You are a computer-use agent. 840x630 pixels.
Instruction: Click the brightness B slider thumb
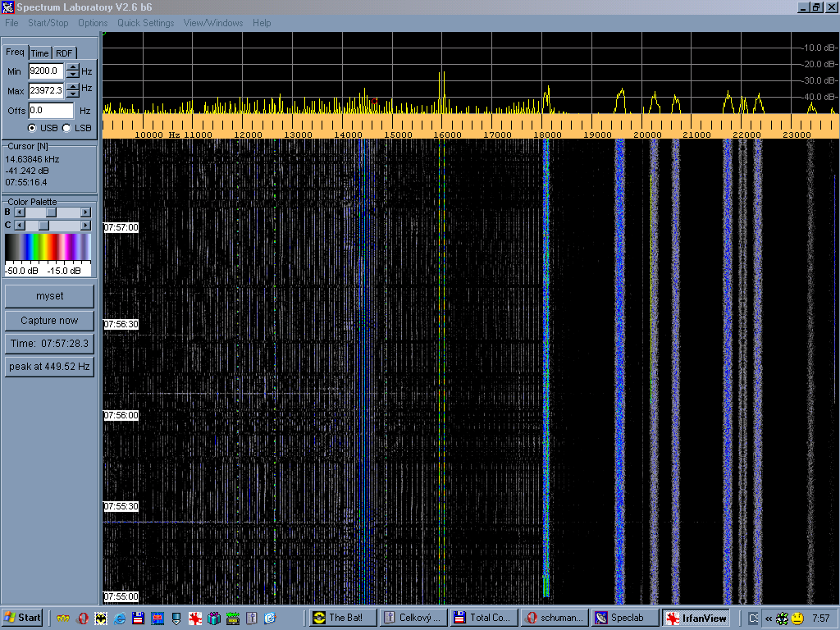(51, 212)
